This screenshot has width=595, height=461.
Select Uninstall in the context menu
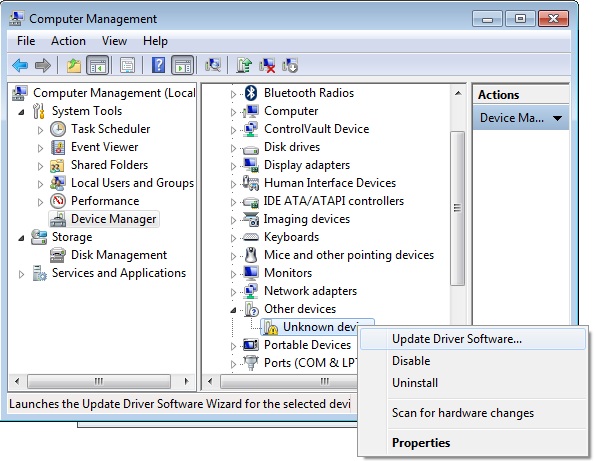pyautogui.click(x=415, y=383)
